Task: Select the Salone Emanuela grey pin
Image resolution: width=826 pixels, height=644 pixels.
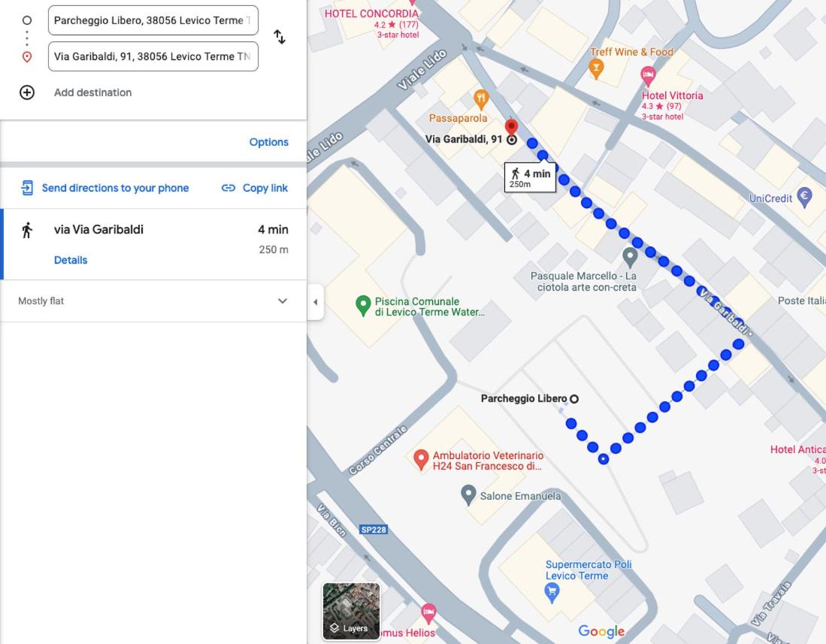Action: (x=468, y=495)
